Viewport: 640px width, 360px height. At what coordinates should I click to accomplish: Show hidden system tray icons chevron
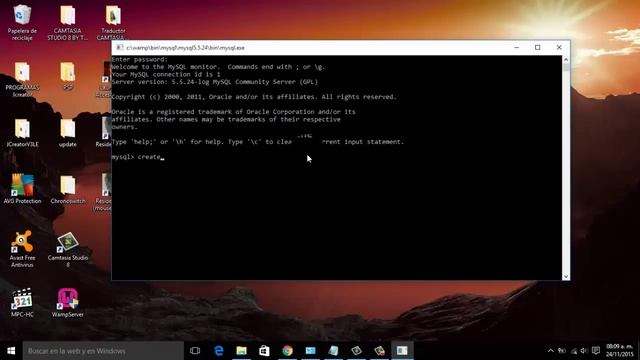(551, 351)
